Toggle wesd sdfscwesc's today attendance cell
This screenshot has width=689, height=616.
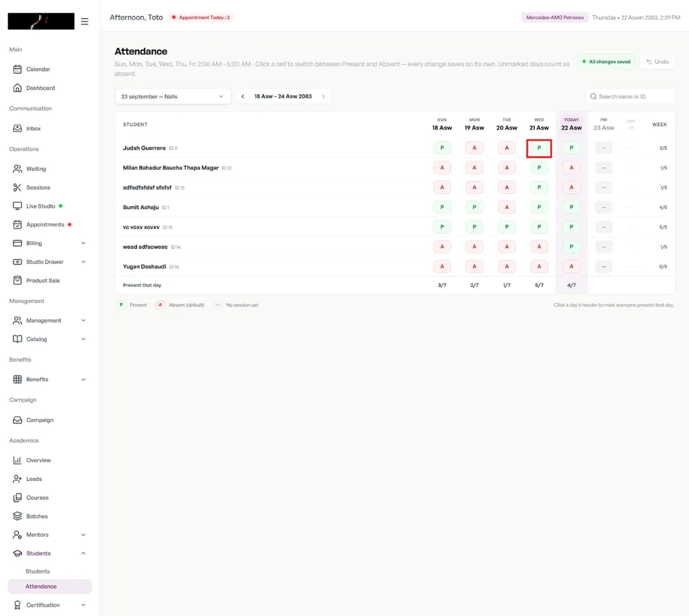click(571, 247)
